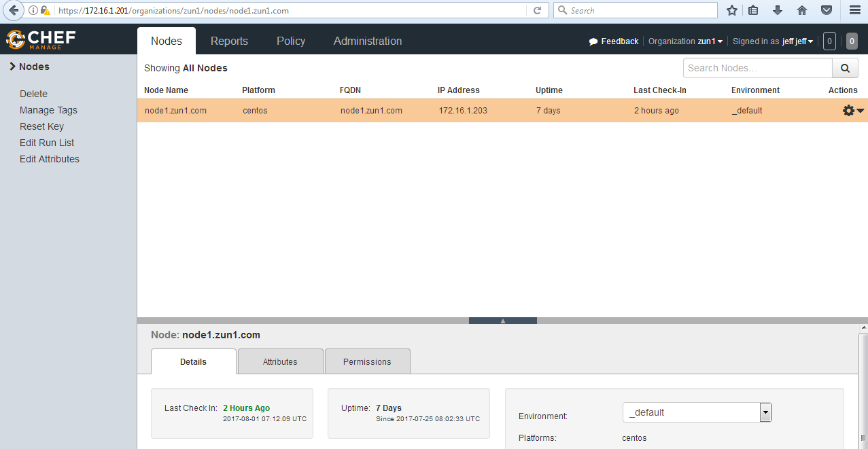This screenshot has height=449, width=868.
Task: Bookmark this page with the star icon
Action: 732,10
